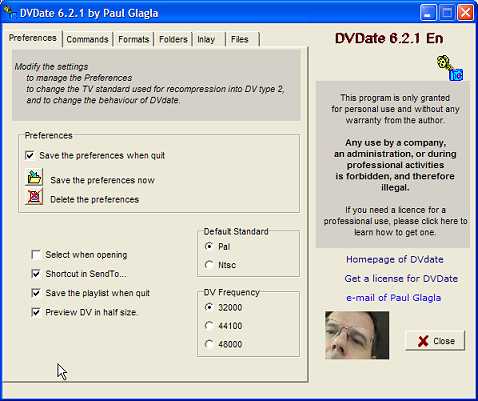
Task: Click the DVDate title bar app icon
Action: point(9,13)
